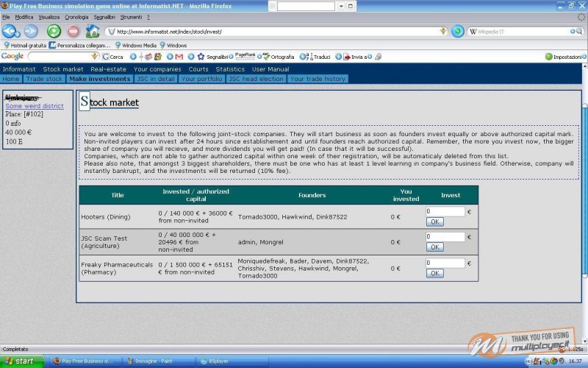Click the Traduci translate tool
Image resolution: width=588 pixels, height=368 pixels.
(x=318, y=57)
